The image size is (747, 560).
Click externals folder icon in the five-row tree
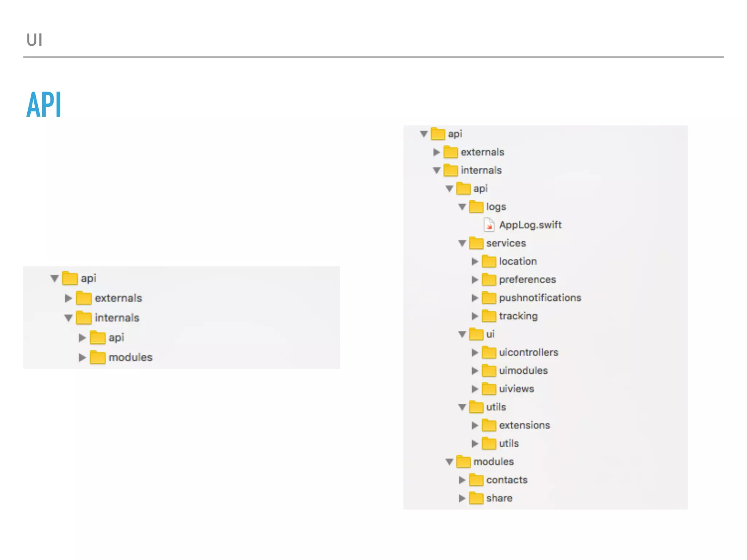tap(84, 298)
